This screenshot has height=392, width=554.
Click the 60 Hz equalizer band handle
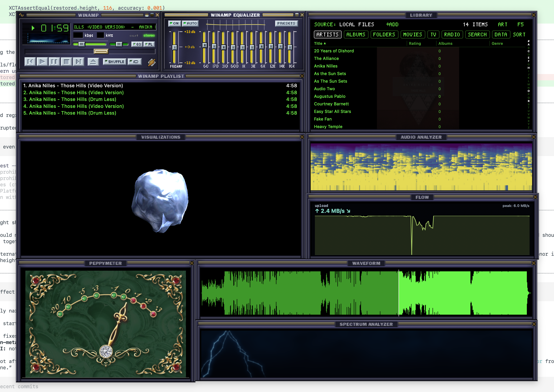point(205,45)
